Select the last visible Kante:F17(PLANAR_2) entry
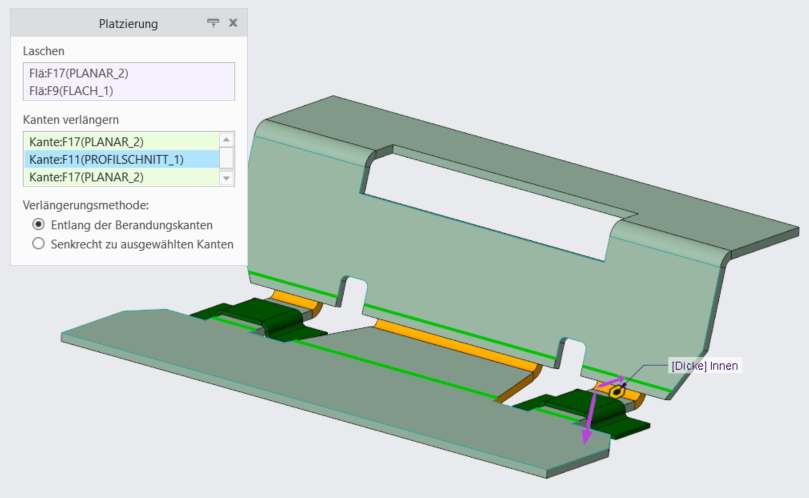This screenshot has height=498, width=809. point(122,177)
